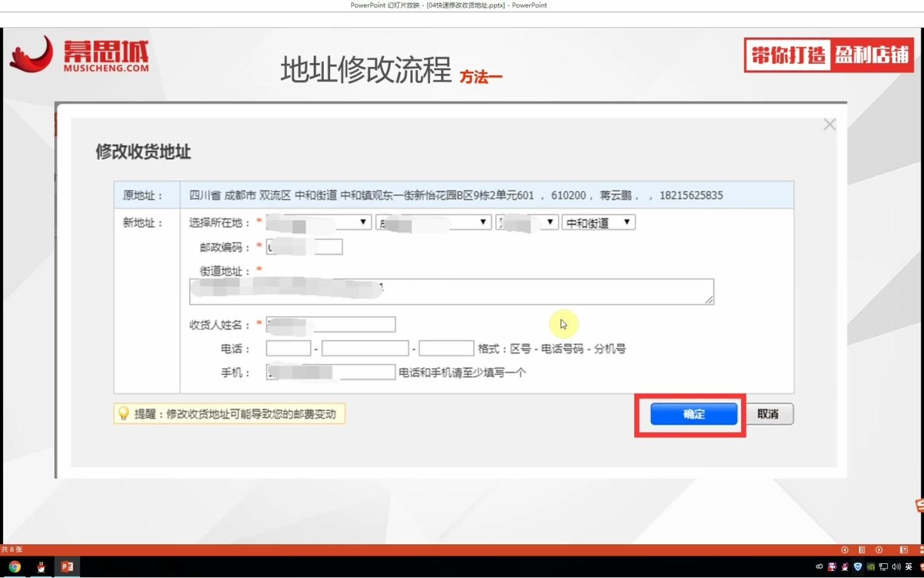
Task: Go to the previous slide in status bar
Action: pyautogui.click(x=844, y=550)
